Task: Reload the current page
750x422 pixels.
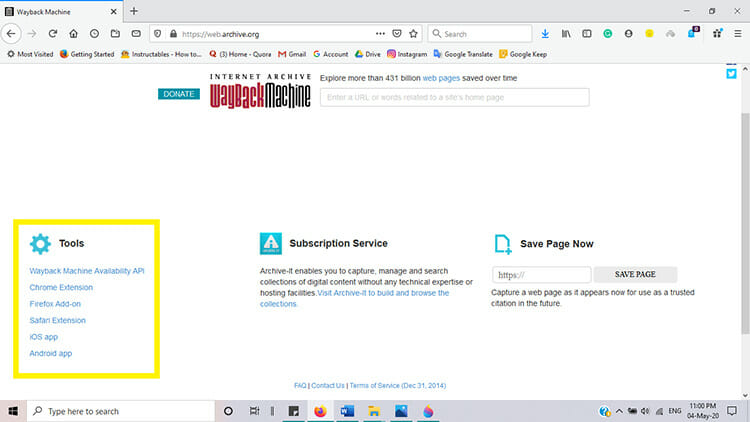Action: (x=53, y=34)
